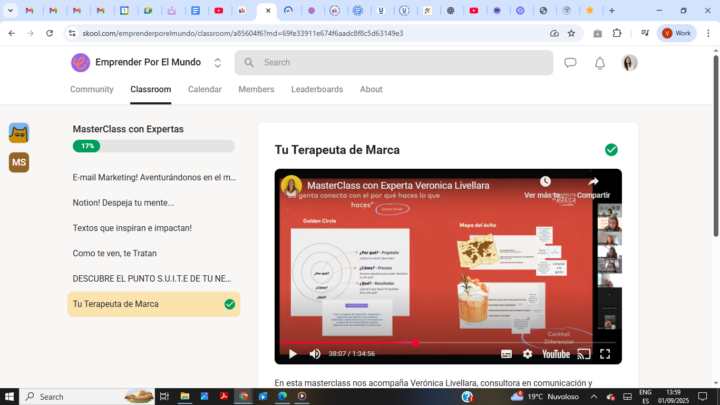
Task: Enter fullscreen video mode
Action: (x=605, y=353)
